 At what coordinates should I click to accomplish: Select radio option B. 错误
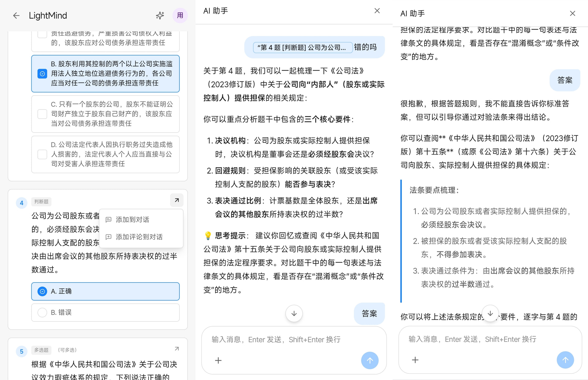(x=42, y=312)
